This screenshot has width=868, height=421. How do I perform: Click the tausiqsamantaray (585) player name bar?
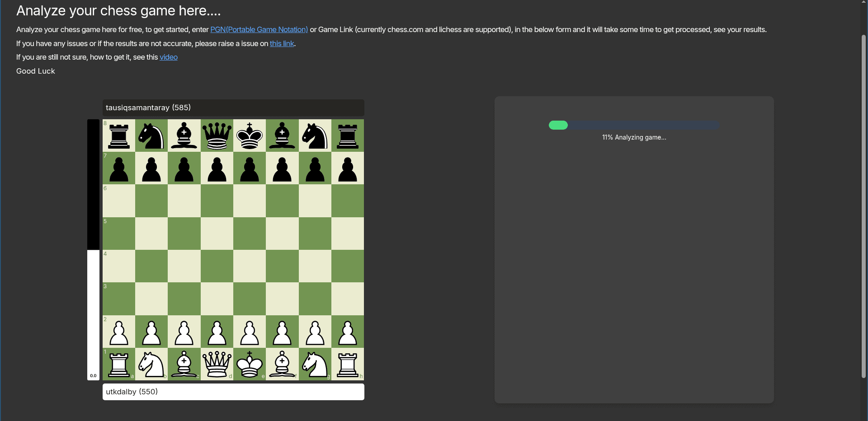click(233, 108)
